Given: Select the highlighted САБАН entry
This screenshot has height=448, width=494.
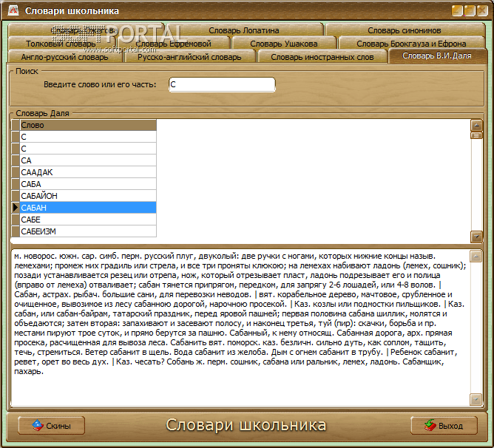Looking at the screenshot, I should pos(88,208).
